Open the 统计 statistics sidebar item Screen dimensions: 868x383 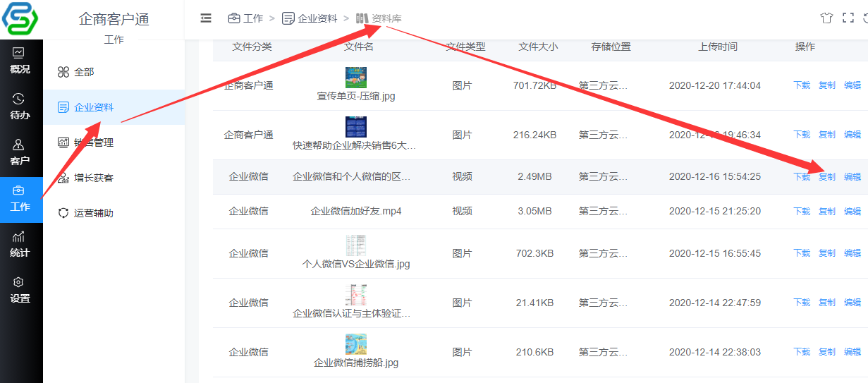pos(20,244)
